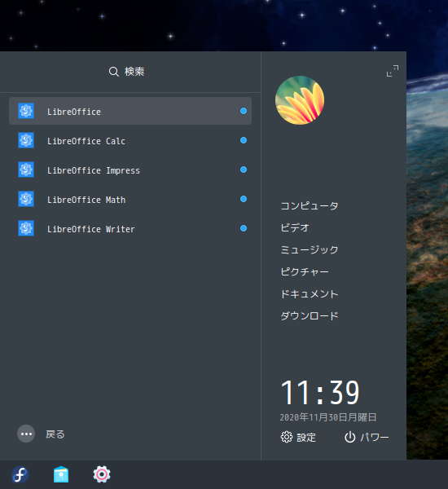Open 設定 settings from the launcher
Viewport: 448px width, 489px height.
298,437
